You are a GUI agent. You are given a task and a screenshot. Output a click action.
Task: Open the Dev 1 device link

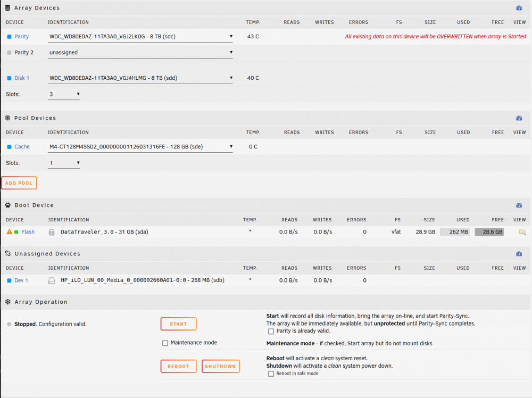coord(21,280)
